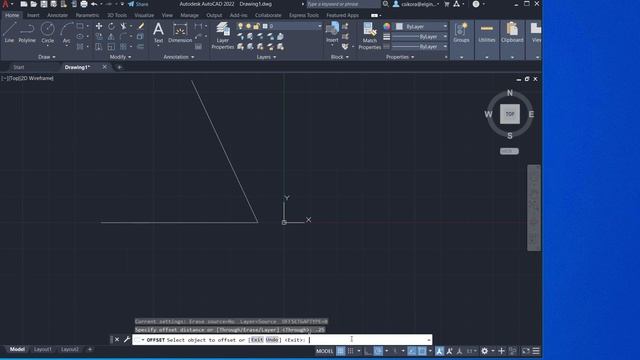Click the Erase tool icon
Viewport: 640px width, 360px height.
pyautogui.click(x=141, y=26)
